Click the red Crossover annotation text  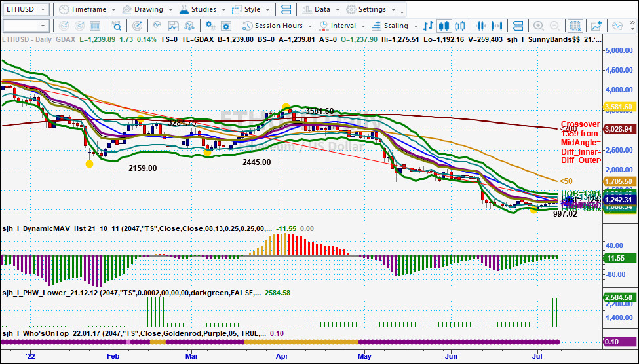point(580,124)
